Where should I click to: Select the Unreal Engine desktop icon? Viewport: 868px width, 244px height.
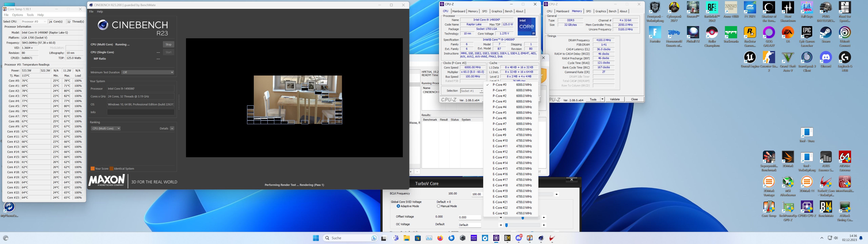pyautogui.click(x=750, y=60)
